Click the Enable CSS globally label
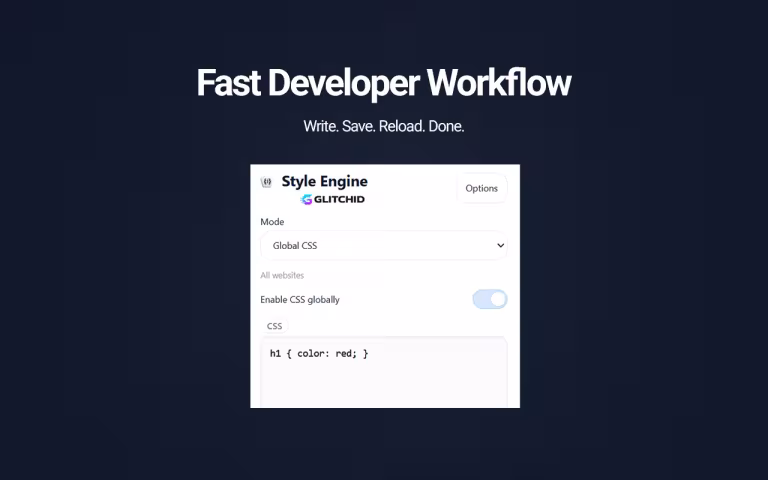The width and height of the screenshot is (768, 480). pos(306,299)
